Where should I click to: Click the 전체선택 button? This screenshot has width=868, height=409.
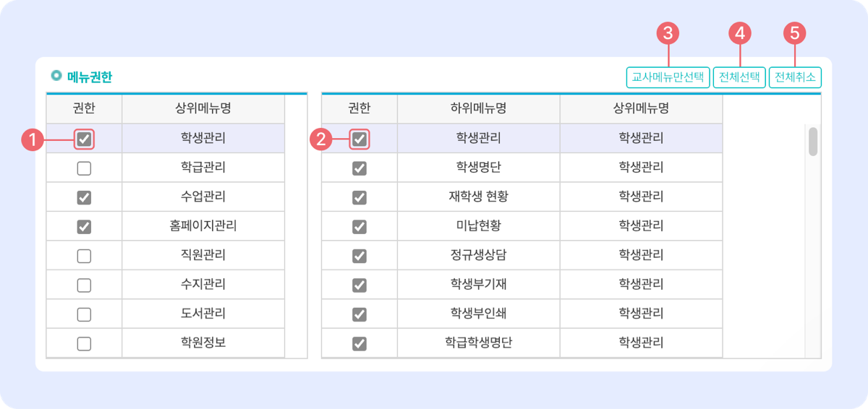[x=739, y=77]
